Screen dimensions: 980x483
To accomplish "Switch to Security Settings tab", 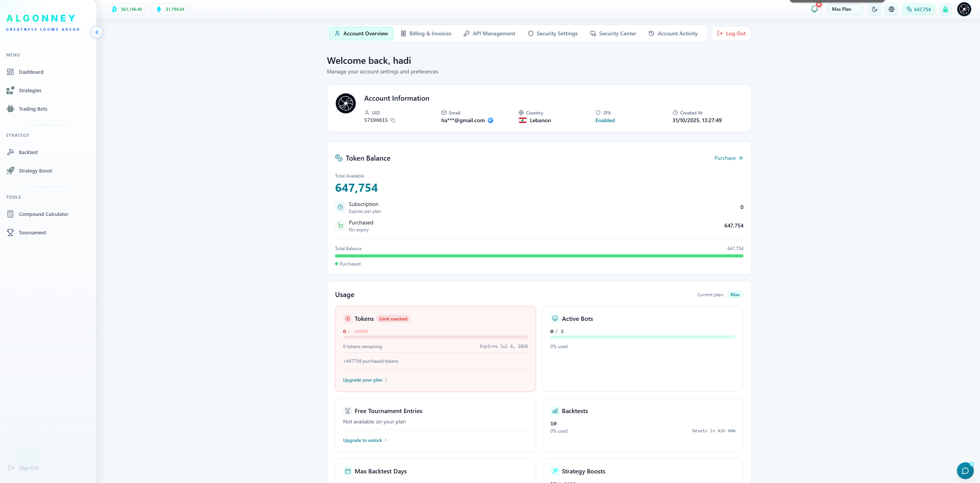I will click(x=553, y=33).
